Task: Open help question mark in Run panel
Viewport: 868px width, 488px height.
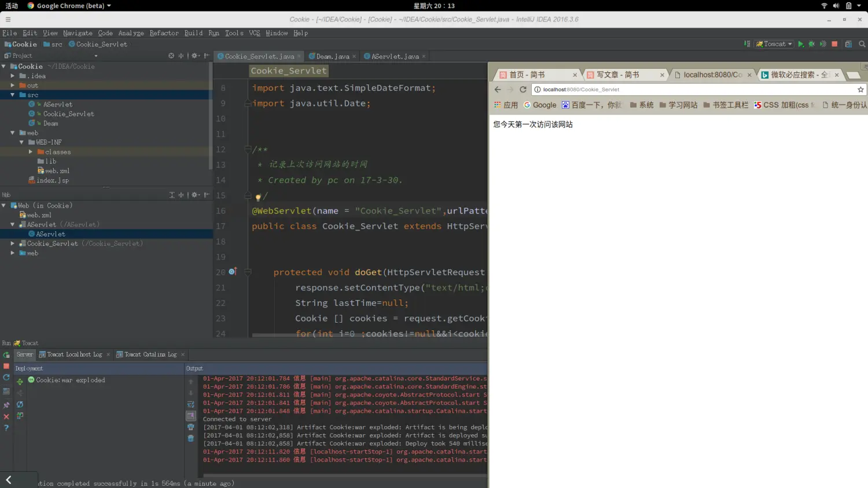Action: [6, 428]
